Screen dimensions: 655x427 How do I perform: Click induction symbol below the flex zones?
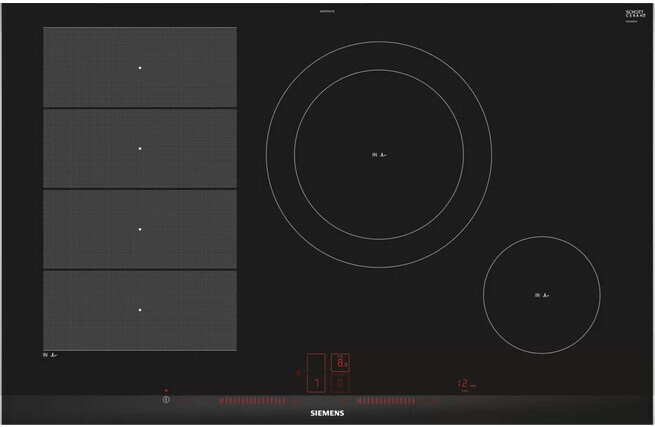point(50,355)
